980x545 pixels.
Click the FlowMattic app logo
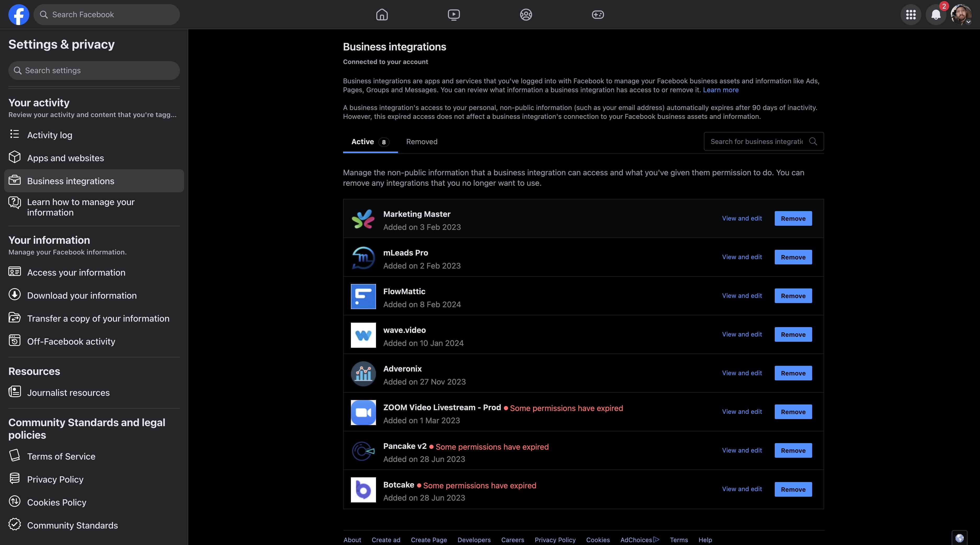pos(363,297)
